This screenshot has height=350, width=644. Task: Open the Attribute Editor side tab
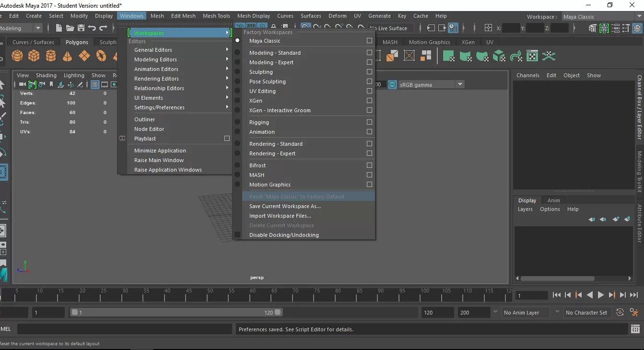[x=639, y=223]
